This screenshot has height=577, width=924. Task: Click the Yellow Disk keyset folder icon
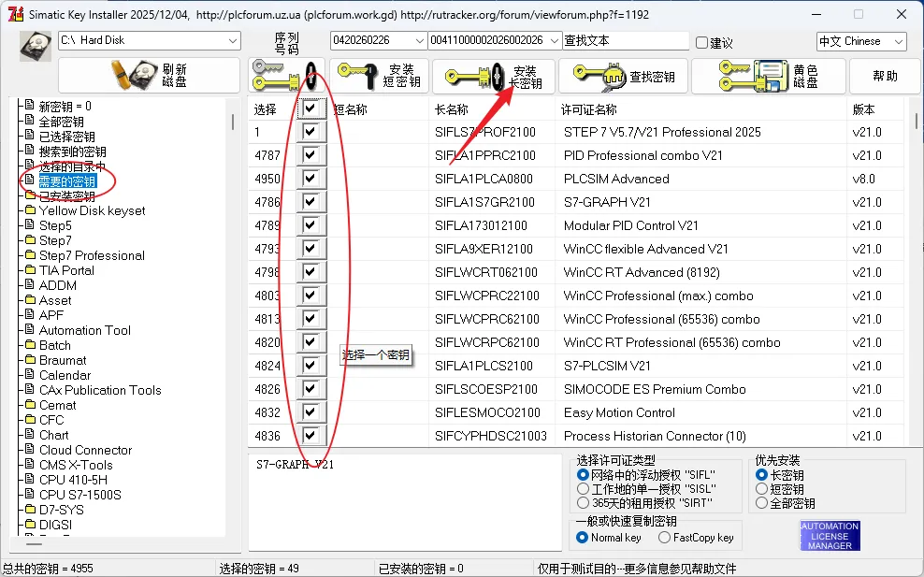tap(30, 209)
